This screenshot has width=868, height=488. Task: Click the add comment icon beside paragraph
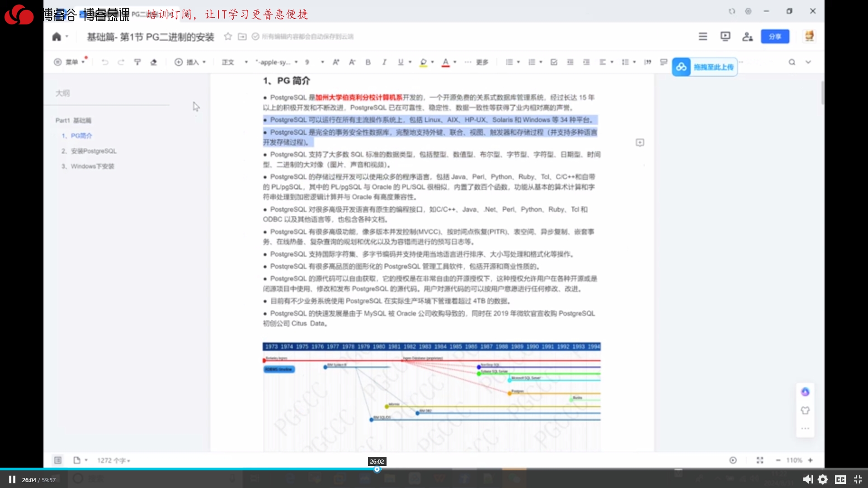[640, 142]
